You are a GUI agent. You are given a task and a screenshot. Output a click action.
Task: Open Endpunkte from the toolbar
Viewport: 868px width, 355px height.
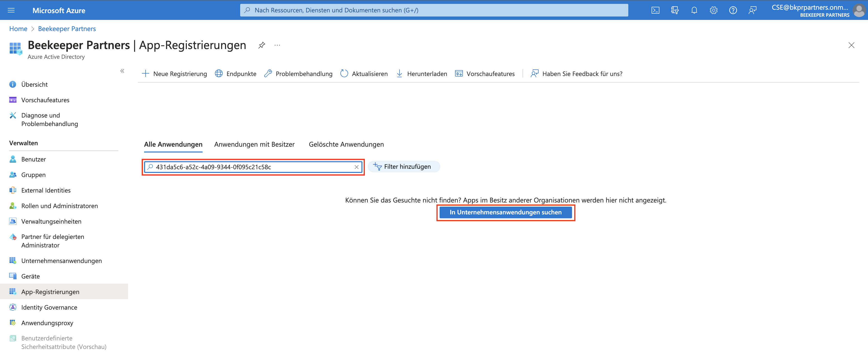[236, 74]
